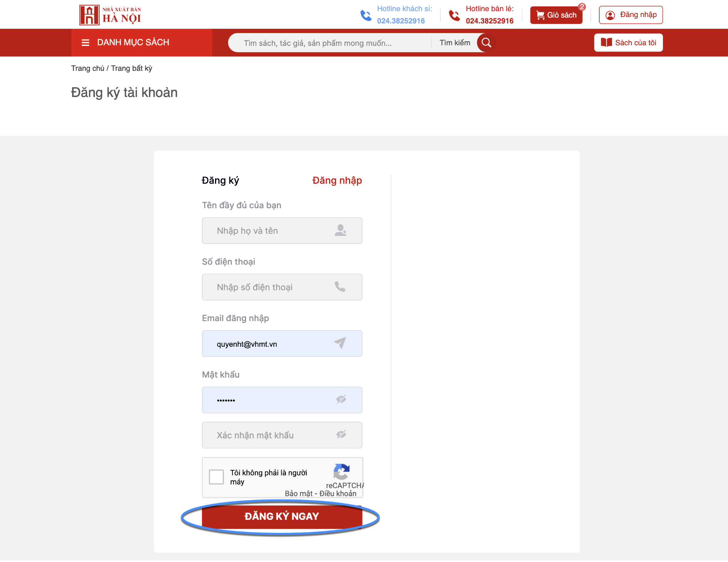The image size is (728, 562).
Task: Go to Trang chủ breadcrumb link
Action: pos(87,68)
